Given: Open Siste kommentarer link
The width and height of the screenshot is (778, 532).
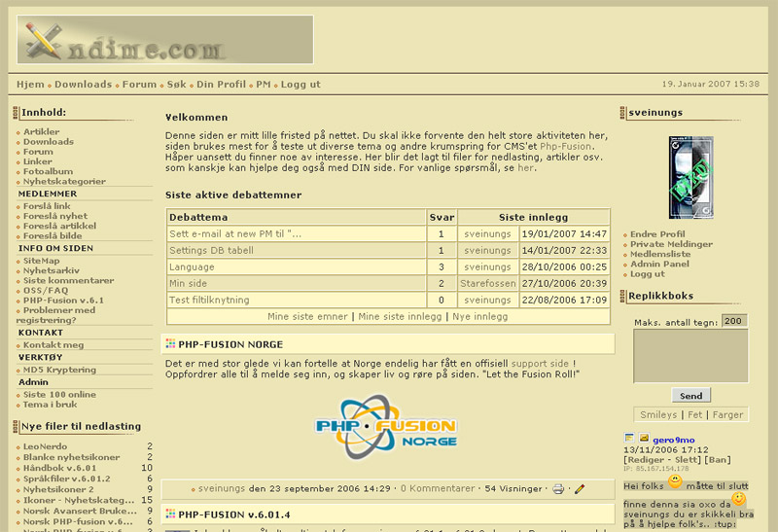Looking at the screenshot, I should [x=68, y=280].
